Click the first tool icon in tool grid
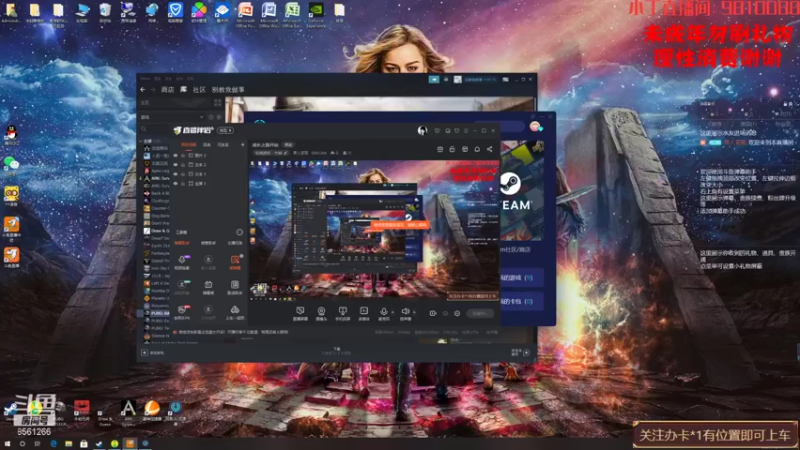This screenshot has height=450, width=800. click(182, 262)
